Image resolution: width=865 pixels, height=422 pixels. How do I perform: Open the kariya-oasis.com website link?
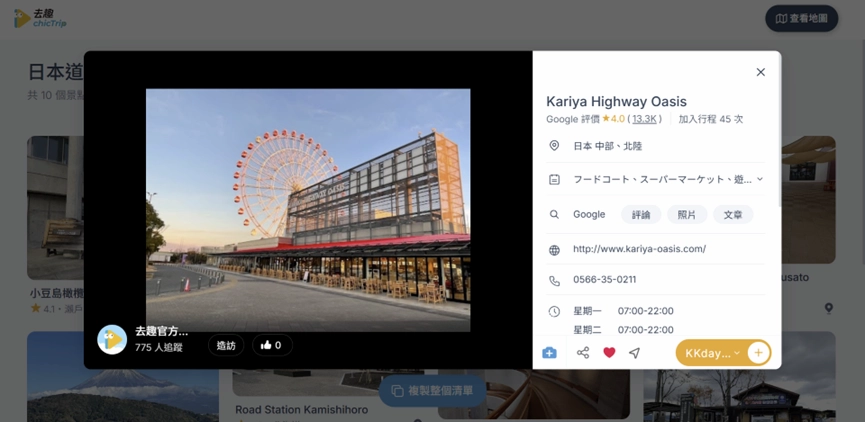click(639, 249)
